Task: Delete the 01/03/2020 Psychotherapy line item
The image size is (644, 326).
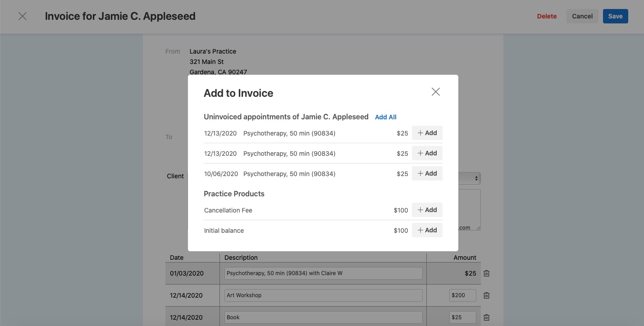Action: click(x=486, y=273)
